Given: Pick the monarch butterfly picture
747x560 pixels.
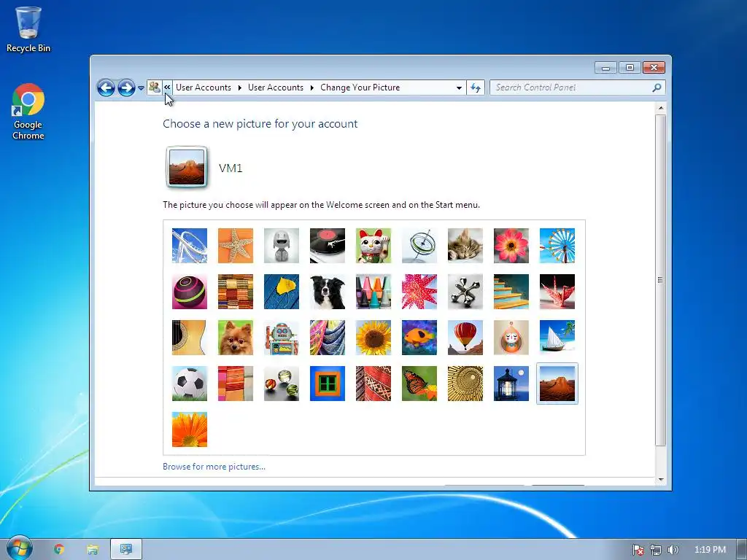Looking at the screenshot, I should tap(419, 384).
